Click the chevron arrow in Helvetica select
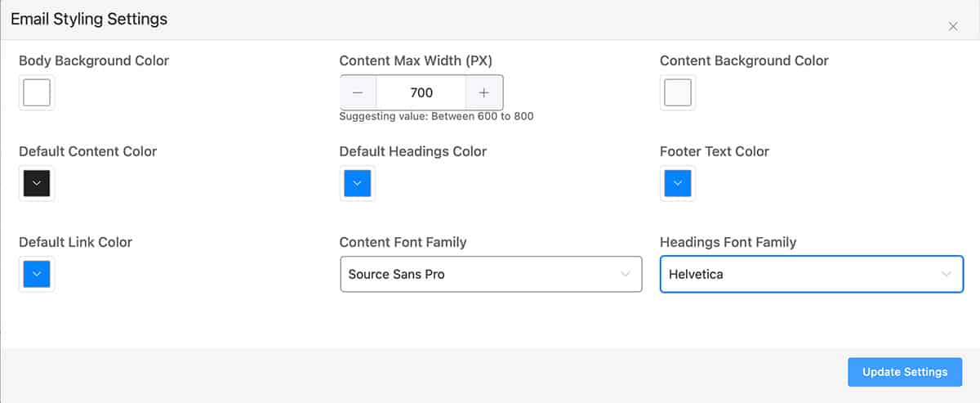This screenshot has width=980, height=403. [x=947, y=275]
